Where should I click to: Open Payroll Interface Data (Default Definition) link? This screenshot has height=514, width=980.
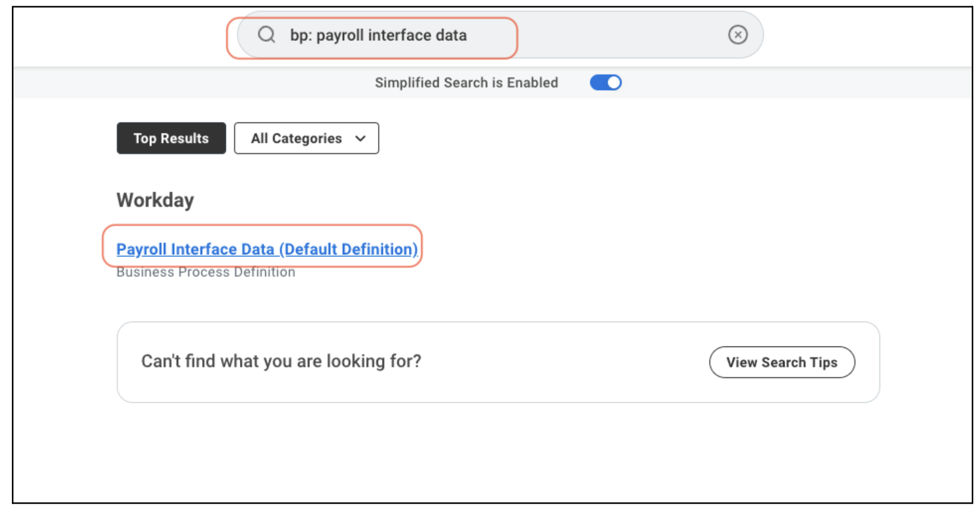click(267, 249)
